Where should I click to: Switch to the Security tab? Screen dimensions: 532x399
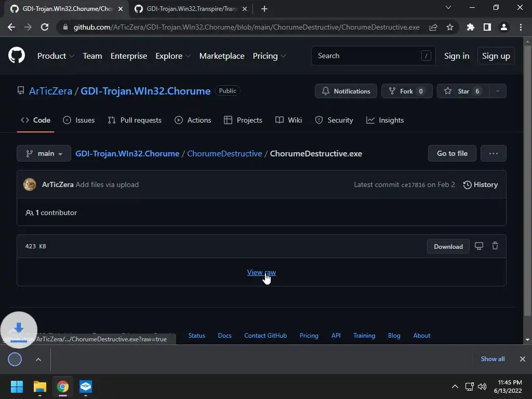(334, 120)
